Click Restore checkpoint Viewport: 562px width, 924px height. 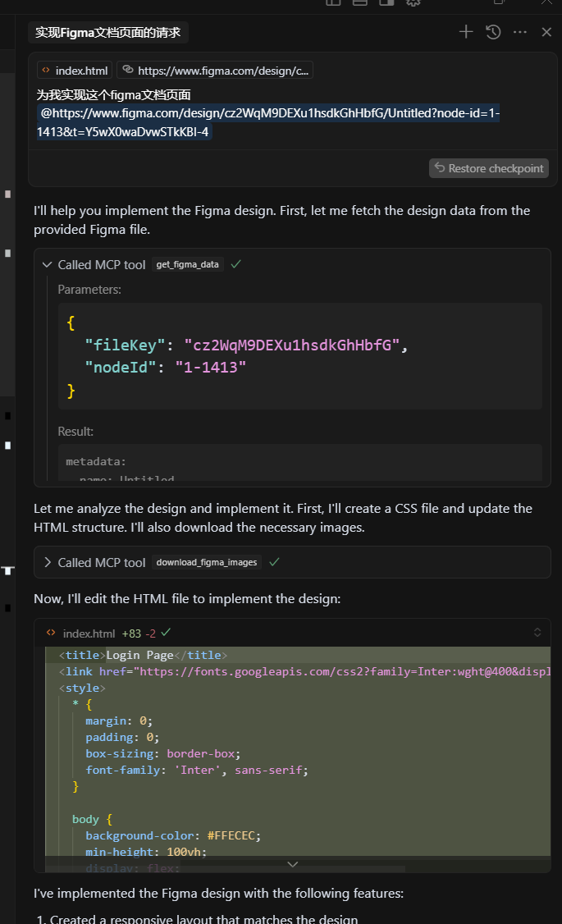coord(489,168)
